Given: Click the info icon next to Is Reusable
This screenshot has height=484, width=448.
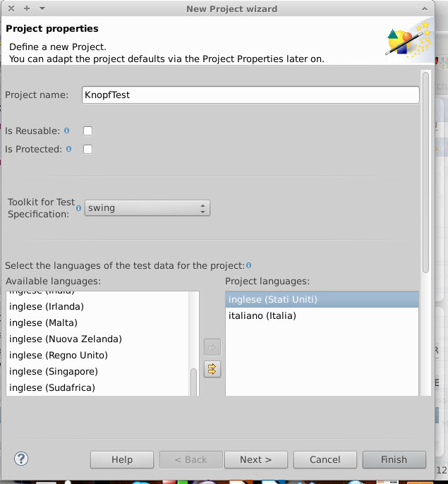Looking at the screenshot, I should coord(67,131).
